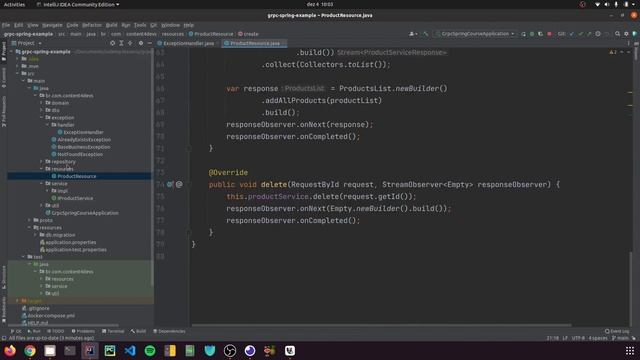Click the Build project hammer icon
This screenshot has height=360, width=640.
pyautogui.click(x=425, y=34)
